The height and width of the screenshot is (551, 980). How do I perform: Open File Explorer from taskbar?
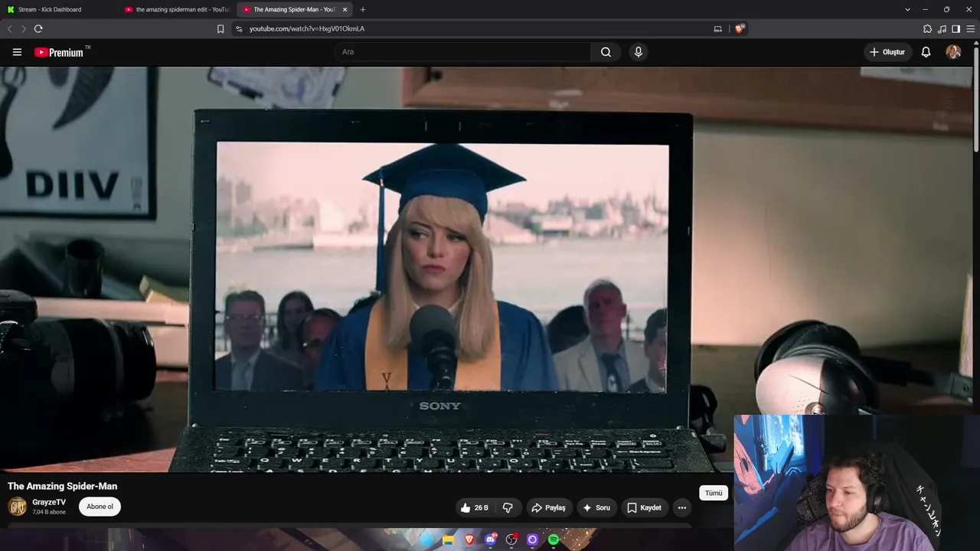449,540
